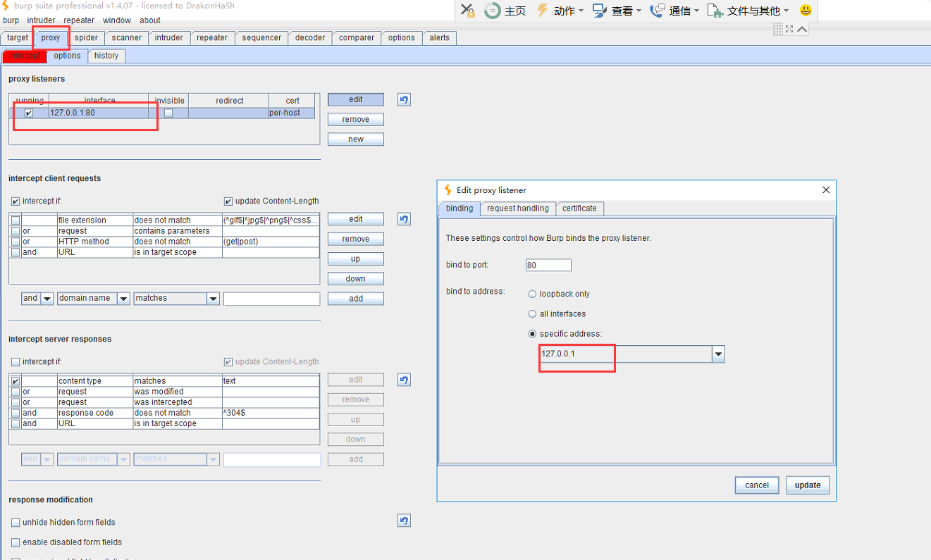Image resolution: width=931 pixels, height=560 pixels.
Task: Restore defaults for intercept client requests
Action: [x=404, y=219]
